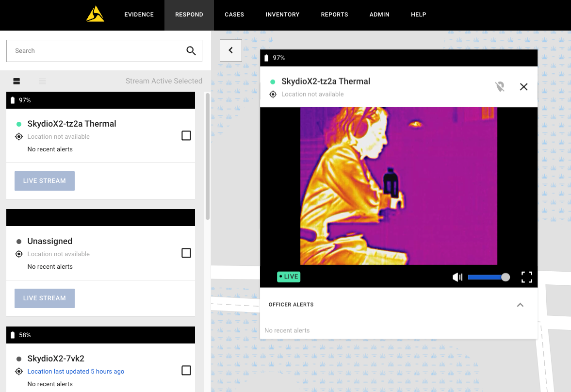
Task: Collapse the Officer Alerts section
Action: [520, 305]
